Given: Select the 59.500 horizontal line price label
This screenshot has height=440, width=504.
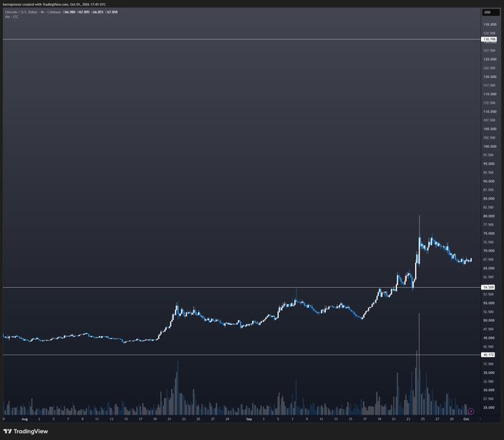Looking at the screenshot, I should (x=488, y=287).
